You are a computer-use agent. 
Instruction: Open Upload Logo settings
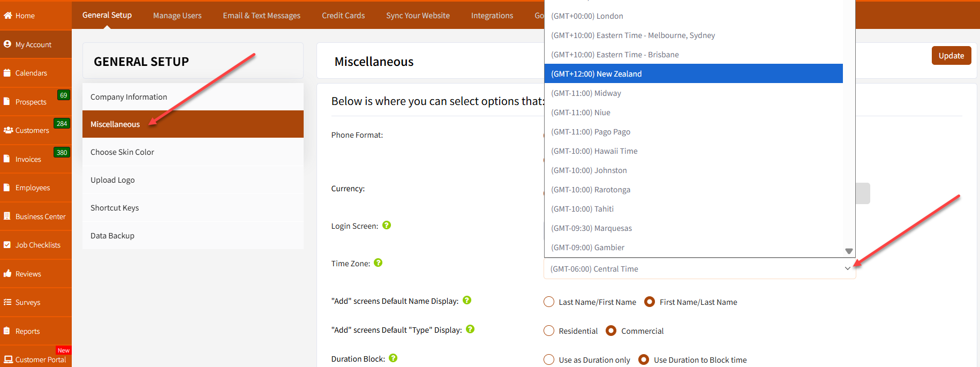pyautogui.click(x=193, y=180)
